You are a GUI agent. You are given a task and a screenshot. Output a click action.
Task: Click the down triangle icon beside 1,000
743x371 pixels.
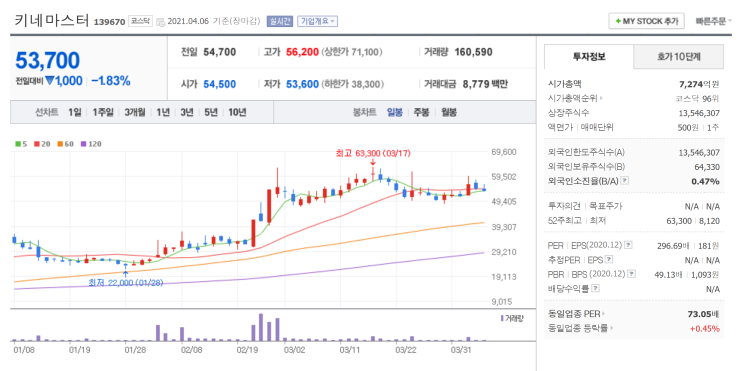click(x=50, y=81)
